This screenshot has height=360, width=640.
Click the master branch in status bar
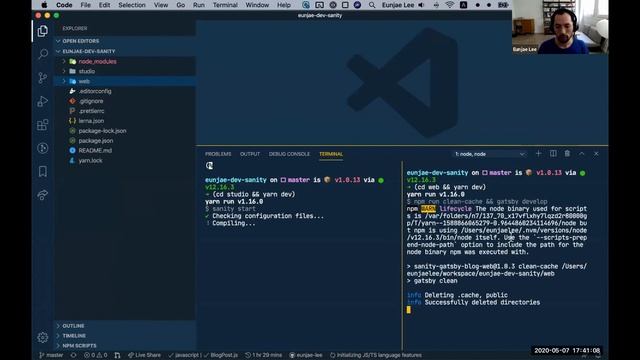(51, 355)
